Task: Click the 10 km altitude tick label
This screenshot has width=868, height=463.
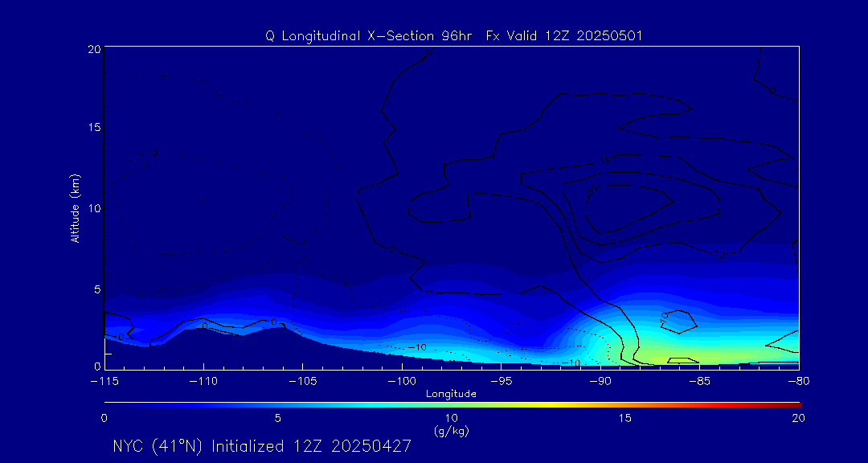Action: pyautogui.click(x=93, y=208)
